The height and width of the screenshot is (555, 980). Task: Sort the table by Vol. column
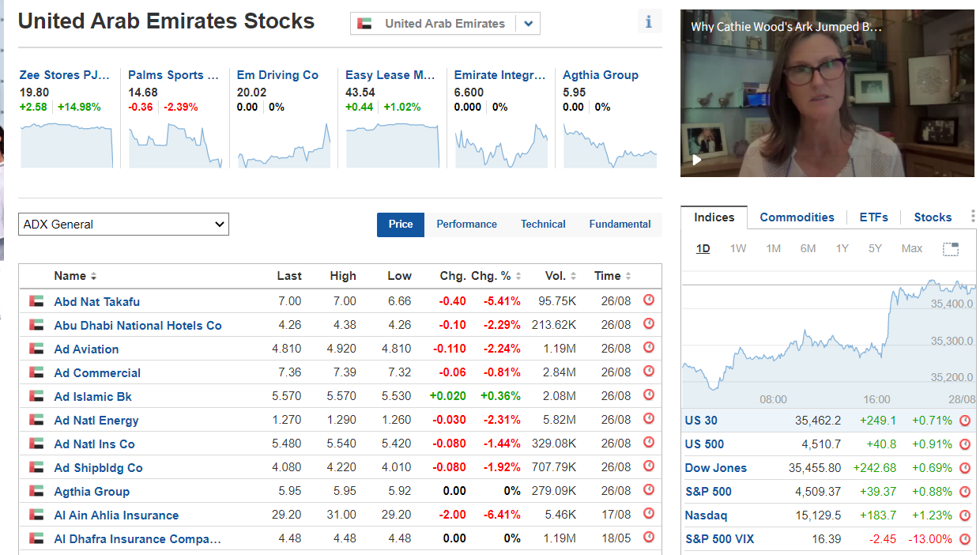560,276
